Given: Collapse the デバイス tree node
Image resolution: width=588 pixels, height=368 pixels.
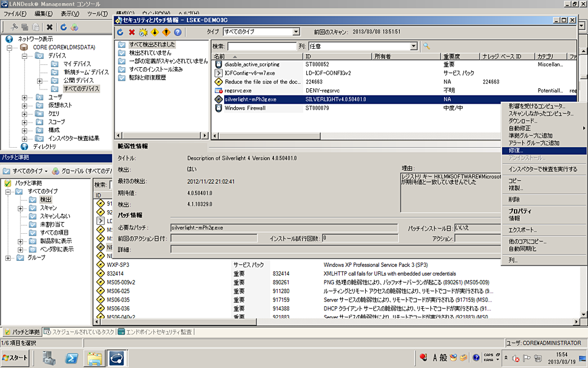Looking at the screenshot, I should coord(24,55).
